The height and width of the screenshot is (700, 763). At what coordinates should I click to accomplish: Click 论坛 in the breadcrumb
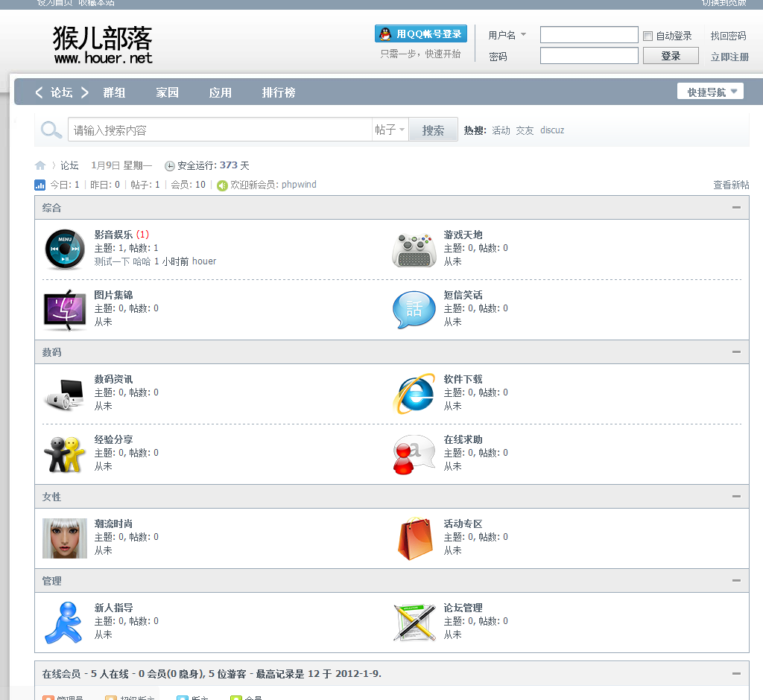coord(69,165)
